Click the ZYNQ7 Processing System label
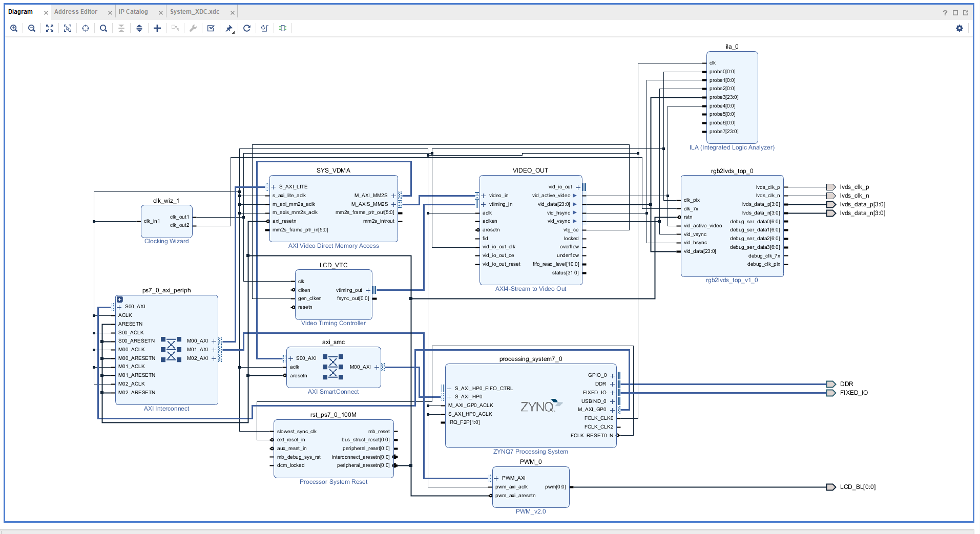The image size is (980, 534). pos(531,452)
